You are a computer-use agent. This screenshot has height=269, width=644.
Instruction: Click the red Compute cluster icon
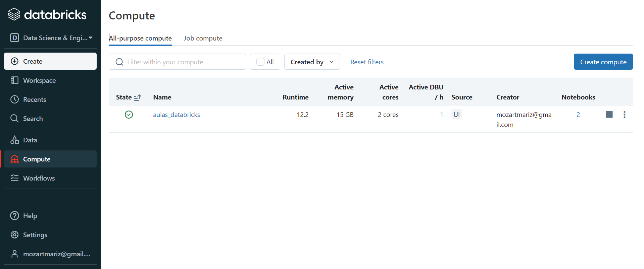tap(14, 159)
